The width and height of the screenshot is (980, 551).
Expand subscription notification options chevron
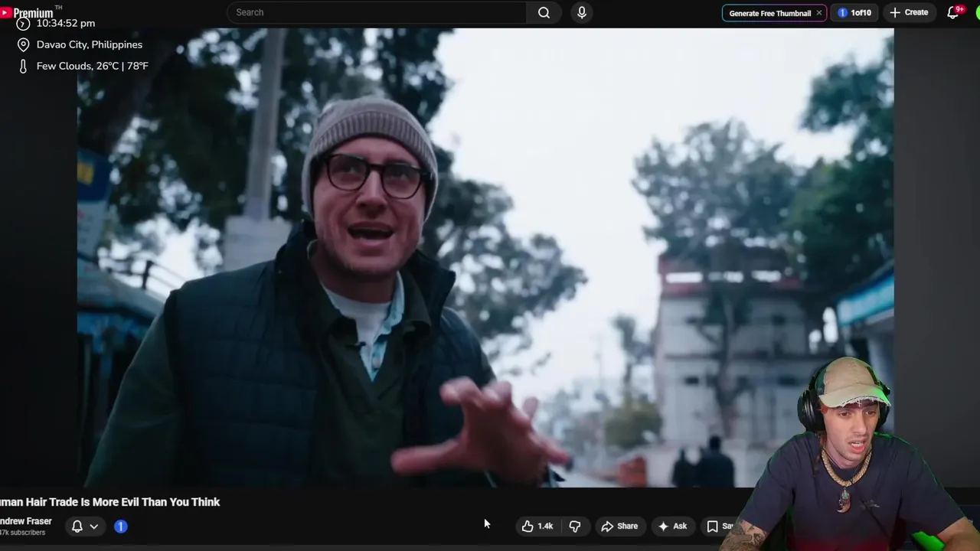pos(94,527)
